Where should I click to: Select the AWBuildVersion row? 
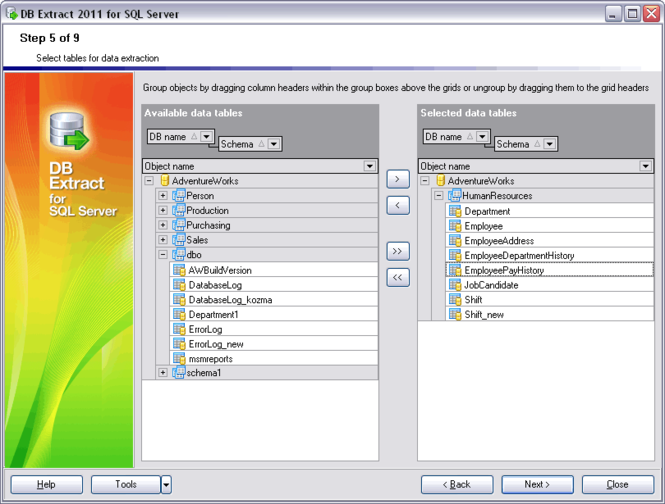(274, 270)
